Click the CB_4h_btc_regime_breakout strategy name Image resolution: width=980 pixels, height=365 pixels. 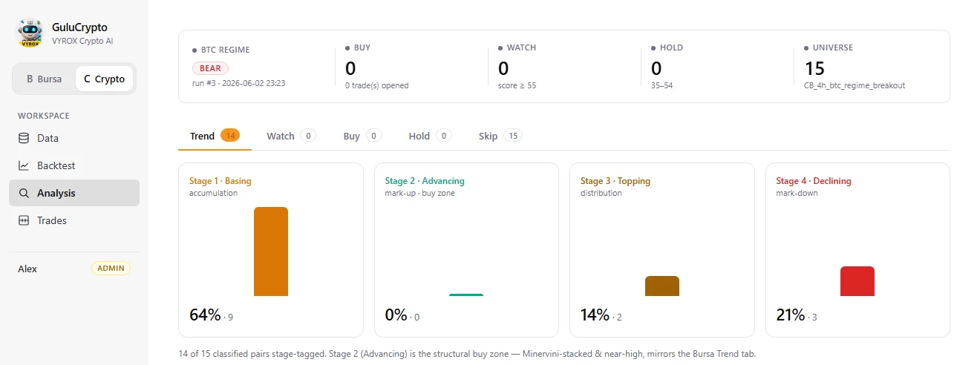pyautogui.click(x=855, y=85)
